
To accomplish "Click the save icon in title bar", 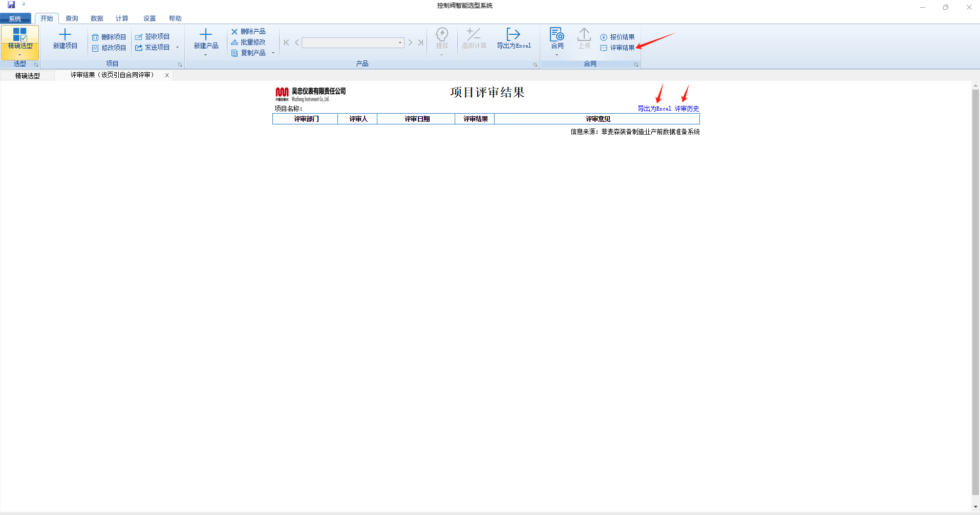I will (x=11, y=5).
